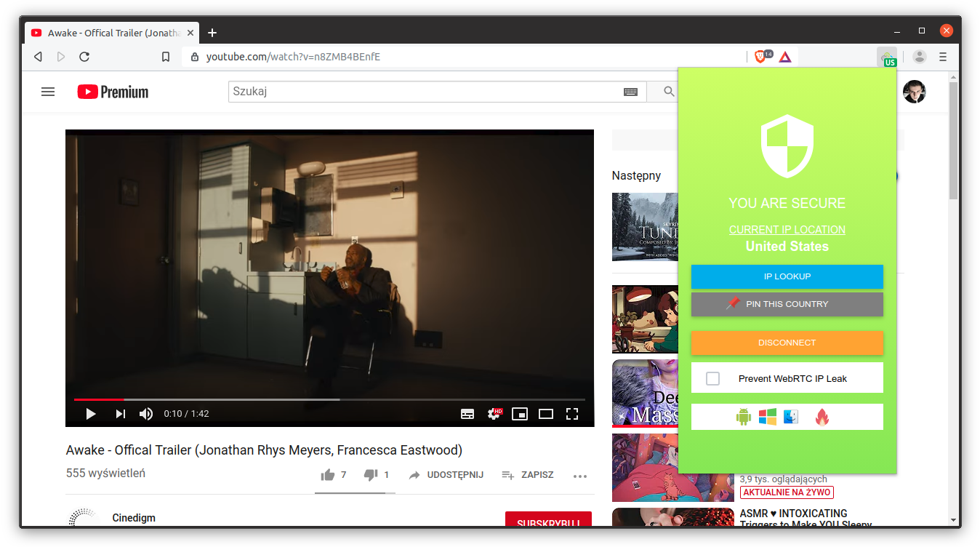The height and width of the screenshot is (547, 980).
Task: Play the video
Action: click(91, 414)
